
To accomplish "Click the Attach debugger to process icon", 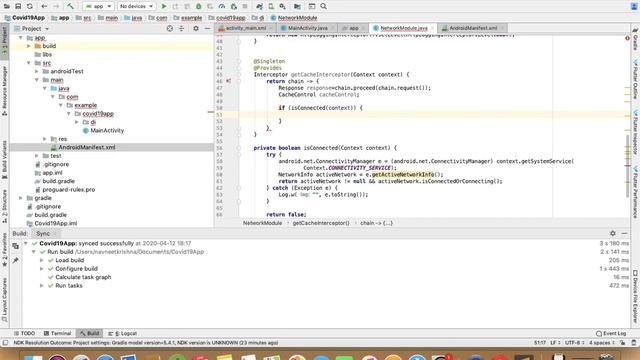I will coord(233,6).
